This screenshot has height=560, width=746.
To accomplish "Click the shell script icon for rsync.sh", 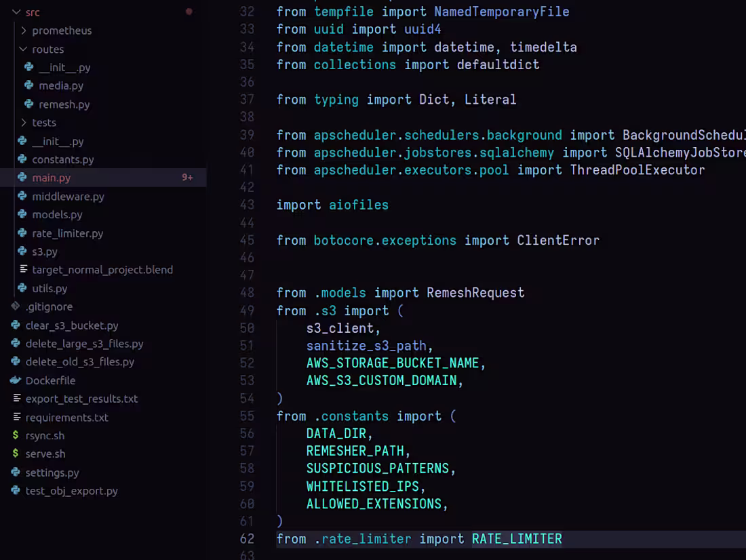I will click(16, 435).
